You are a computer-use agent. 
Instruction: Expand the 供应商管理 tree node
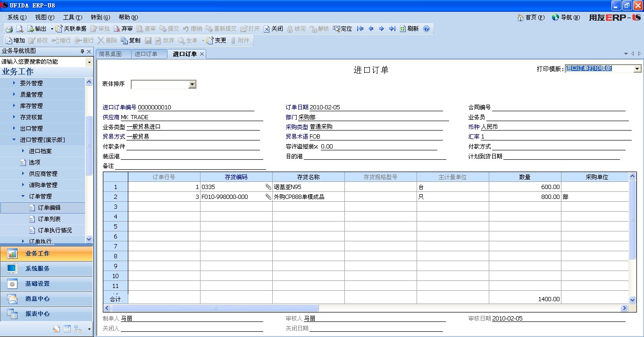(x=23, y=173)
